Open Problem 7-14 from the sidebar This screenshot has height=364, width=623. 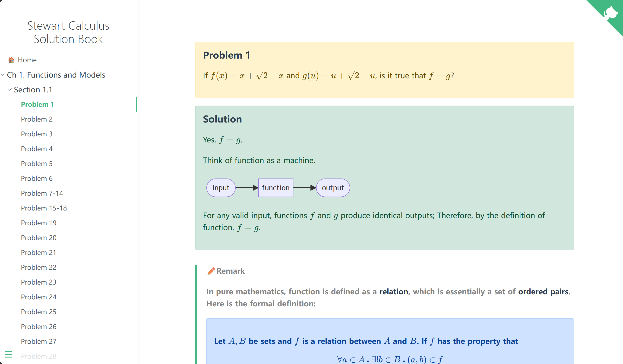42,193
